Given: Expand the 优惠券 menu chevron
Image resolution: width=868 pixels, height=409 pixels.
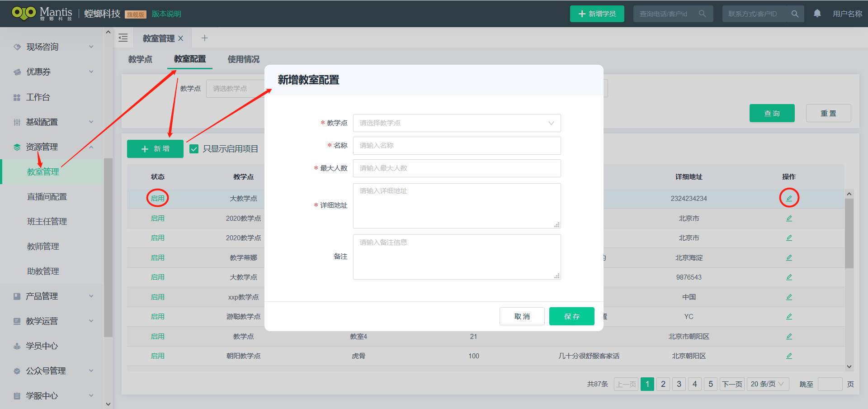Looking at the screenshot, I should (91, 72).
